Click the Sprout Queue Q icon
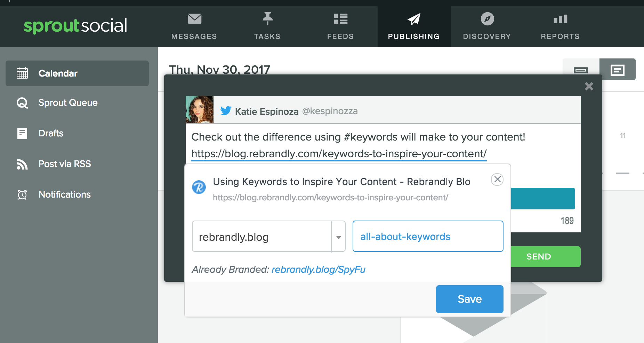 (x=22, y=103)
